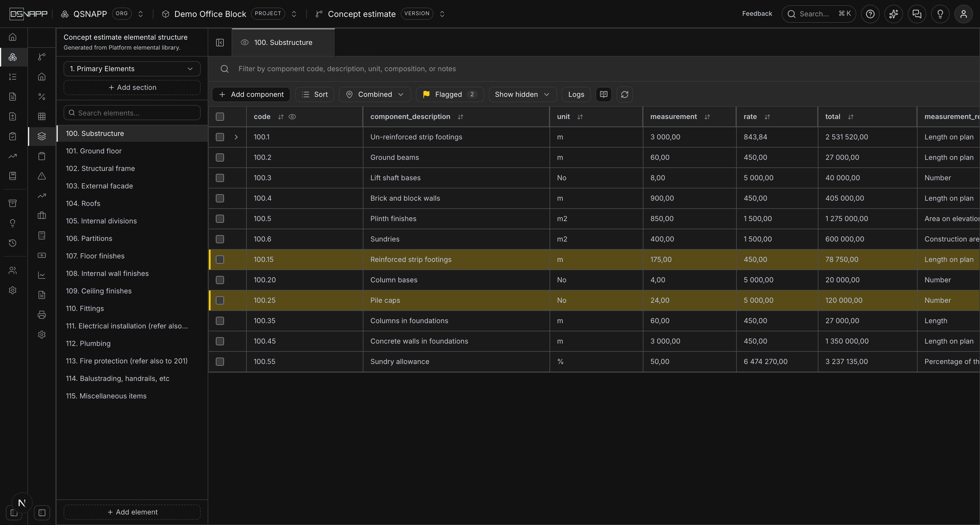
Task: Tick the select-all checkbox in table header
Action: pos(220,117)
